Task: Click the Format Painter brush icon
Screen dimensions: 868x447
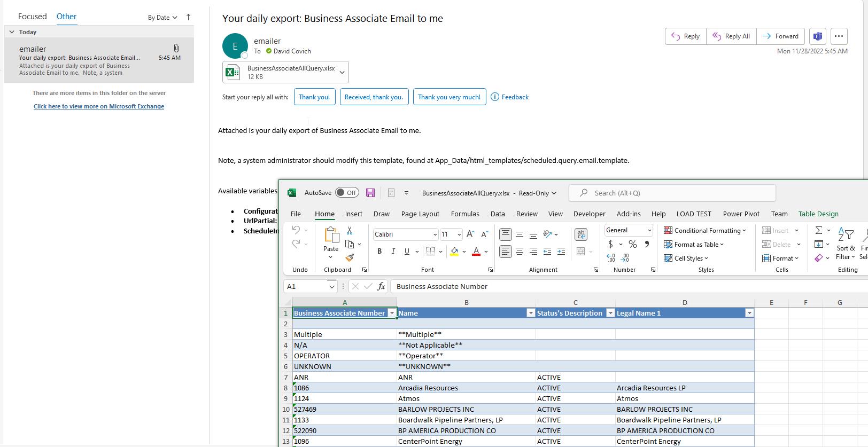Action: 350,257
